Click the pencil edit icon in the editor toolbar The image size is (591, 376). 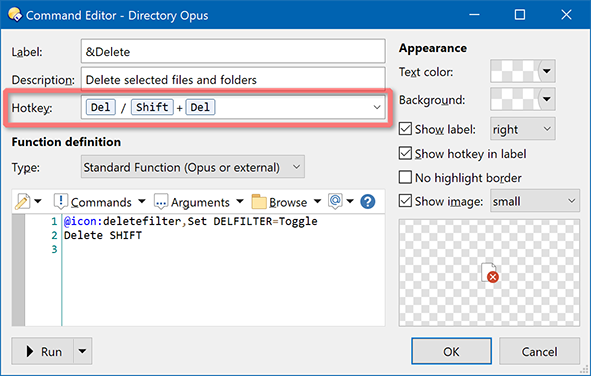tap(22, 202)
